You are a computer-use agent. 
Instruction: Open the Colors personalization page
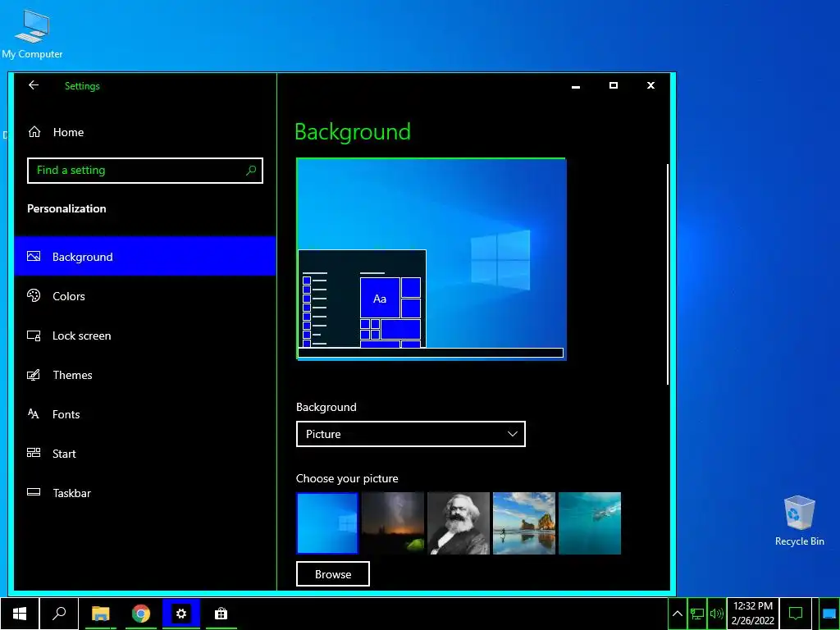tap(144, 296)
